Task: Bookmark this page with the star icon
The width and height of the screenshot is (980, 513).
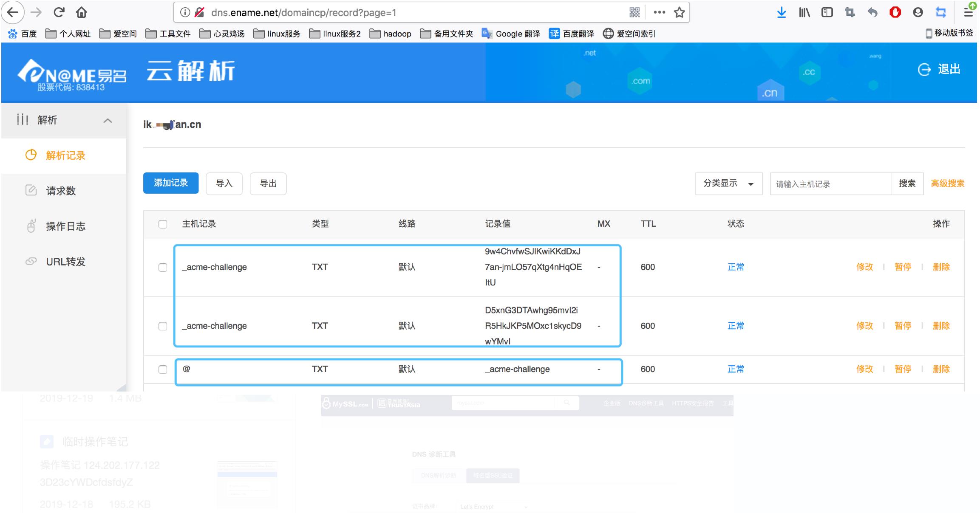Action: pos(680,12)
